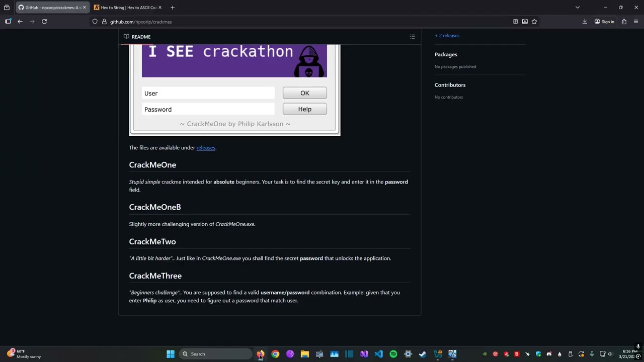Viewport: 644px width, 362px height.
Task: Open the NVIDIA tray icon
Action: click(x=485, y=354)
